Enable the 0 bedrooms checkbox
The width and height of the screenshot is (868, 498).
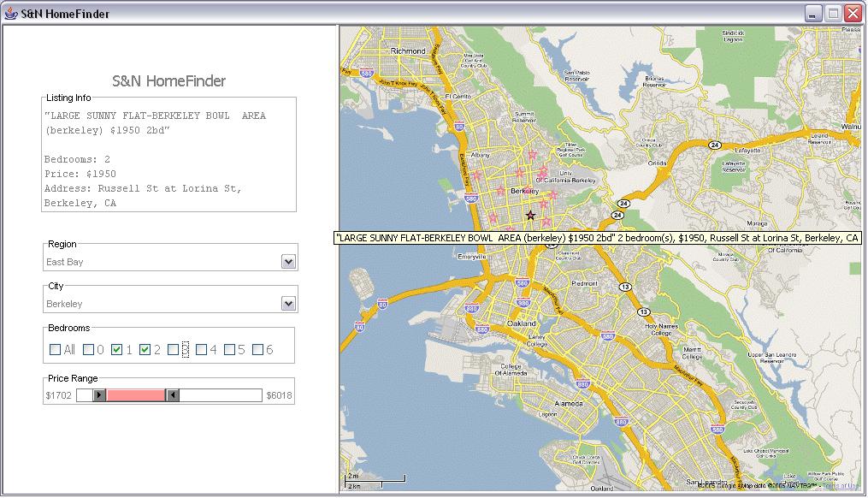point(88,350)
